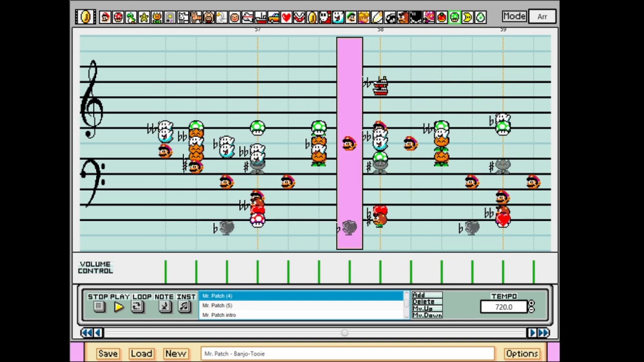Pick the Goomba instrument icon
The width and height of the screenshot is (644, 362).
click(x=403, y=17)
